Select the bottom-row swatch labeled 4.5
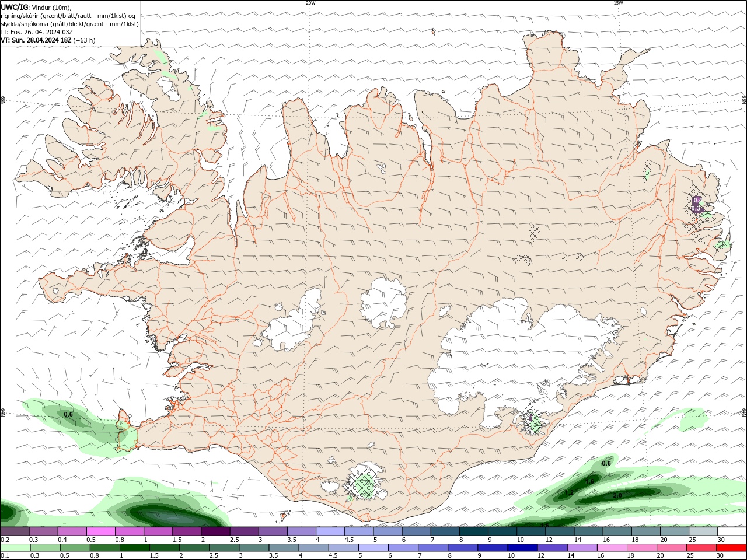 click(x=343, y=548)
